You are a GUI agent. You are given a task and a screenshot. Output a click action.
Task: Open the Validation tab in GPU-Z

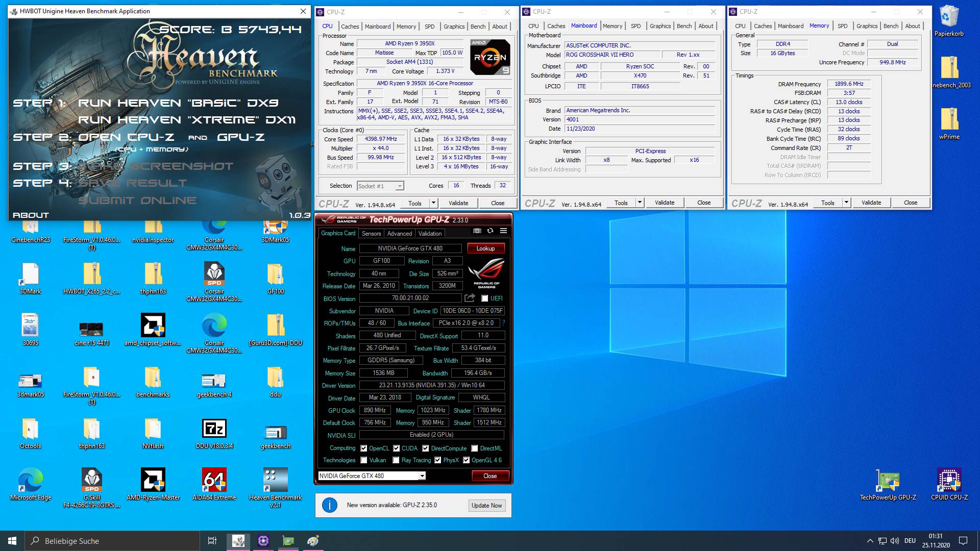(x=430, y=234)
